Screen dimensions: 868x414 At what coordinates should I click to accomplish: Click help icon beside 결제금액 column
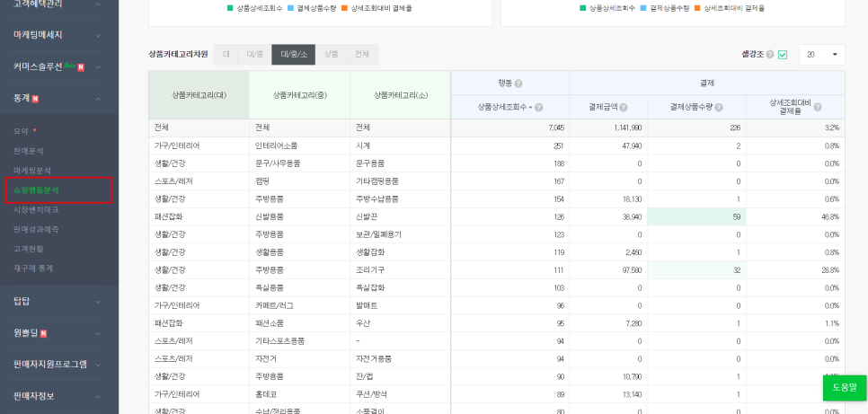(x=624, y=108)
